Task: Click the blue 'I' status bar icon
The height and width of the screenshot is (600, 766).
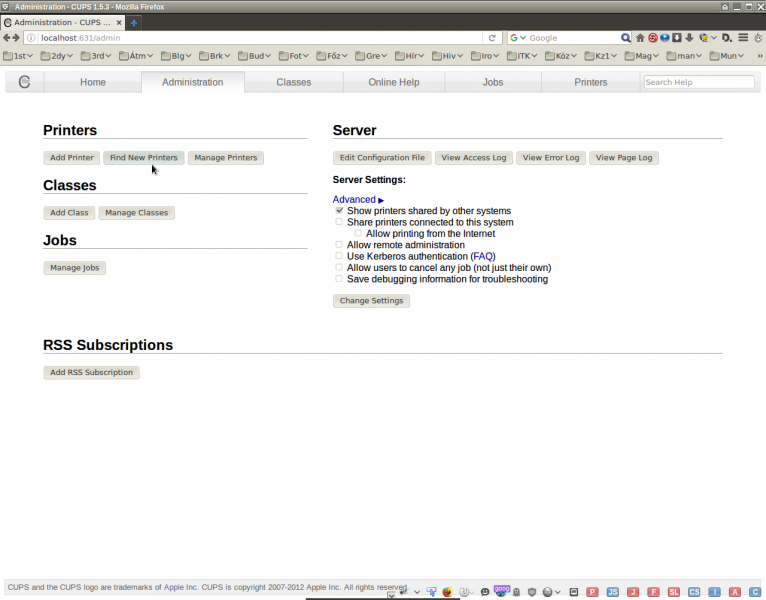Action: [714, 592]
